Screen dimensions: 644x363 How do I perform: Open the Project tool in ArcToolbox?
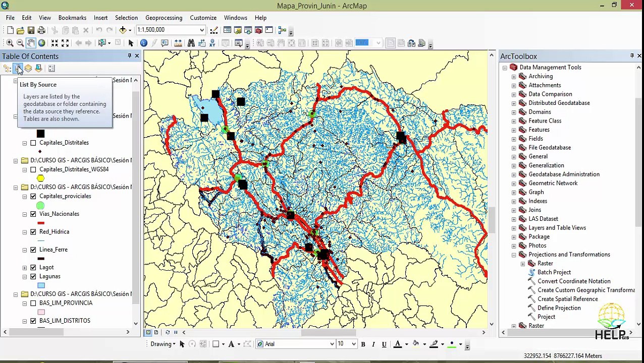[546, 317]
